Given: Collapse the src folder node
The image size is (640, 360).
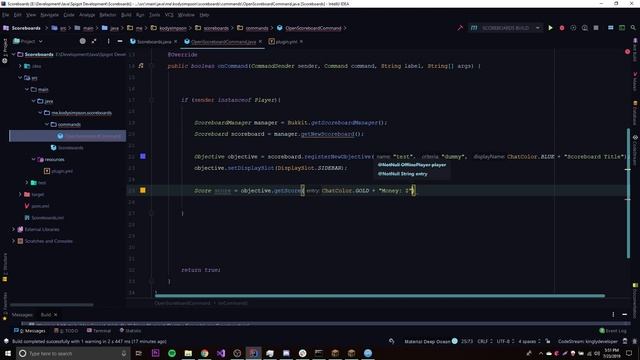Looking at the screenshot, I should click(x=20, y=78).
